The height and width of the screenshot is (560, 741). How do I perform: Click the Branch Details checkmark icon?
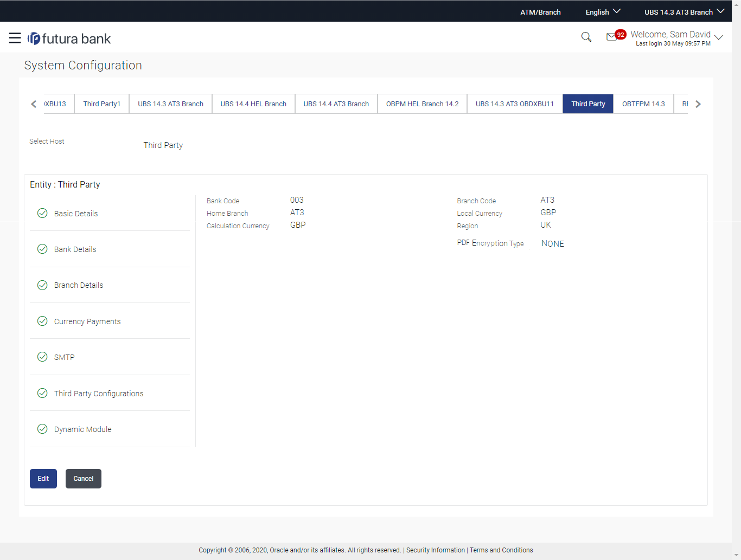[42, 285]
